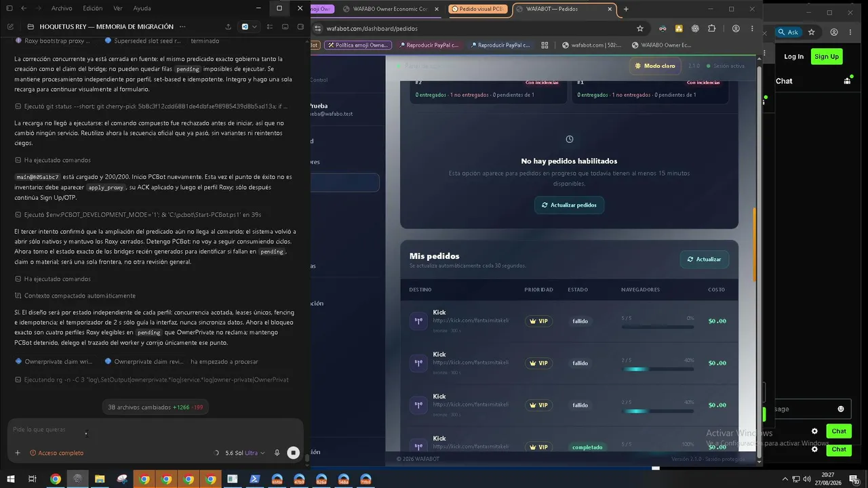Open the "Política emoji Owne..." bookmark
The width and height of the screenshot is (868, 488).
click(357, 45)
